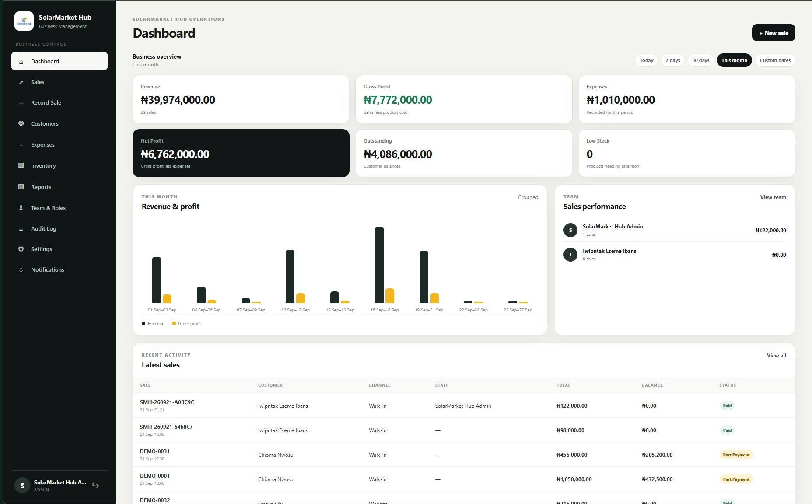Screen dimensions: 812x504
Task: Click the 16 Sep–18 Sep revenue bar
Action: tap(379, 265)
